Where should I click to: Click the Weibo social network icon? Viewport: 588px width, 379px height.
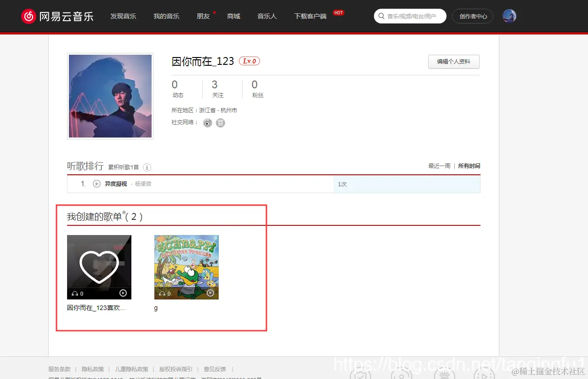(x=208, y=123)
